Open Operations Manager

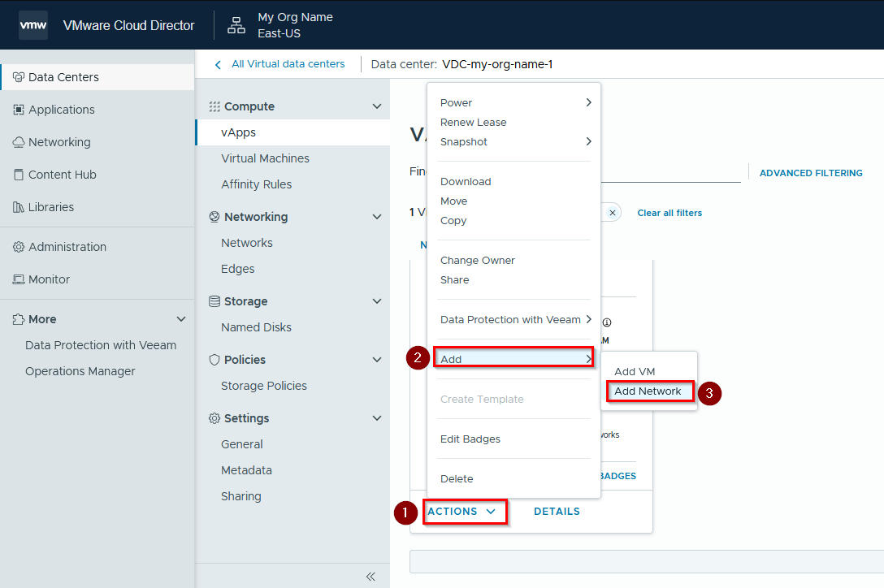point(80,371)
